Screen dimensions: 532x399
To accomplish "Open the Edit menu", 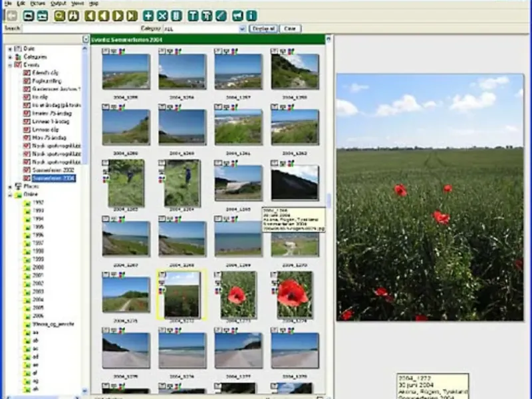I will coord(21,3).
